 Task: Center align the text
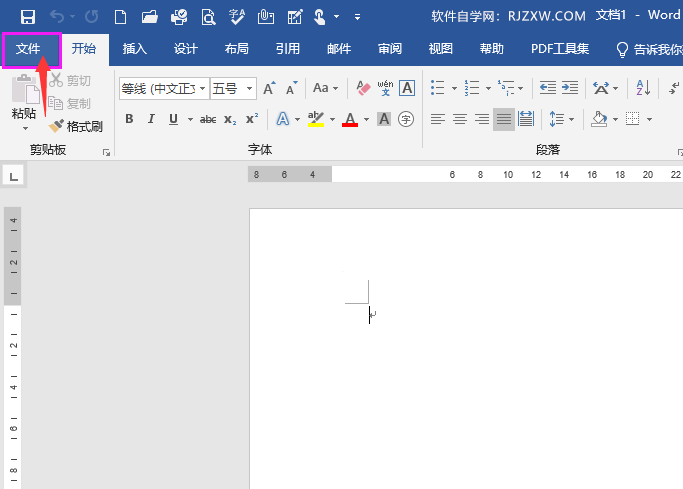(460, 119)
